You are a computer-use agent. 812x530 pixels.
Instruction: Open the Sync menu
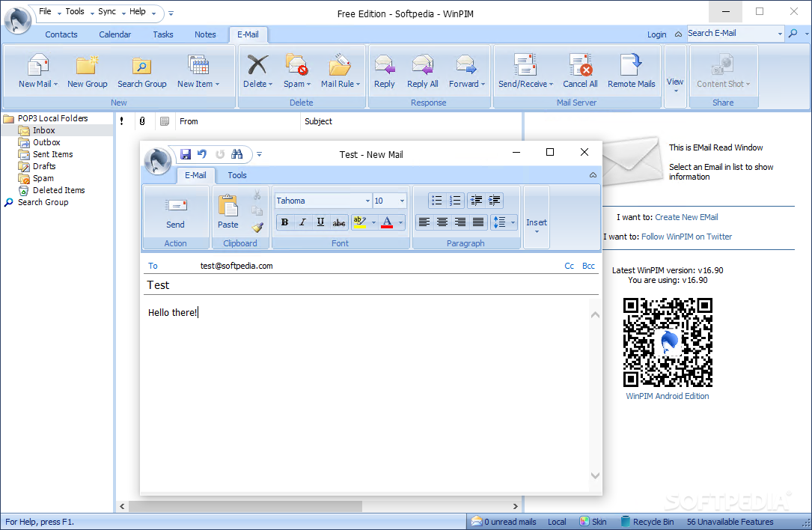(x=107, y=11)
